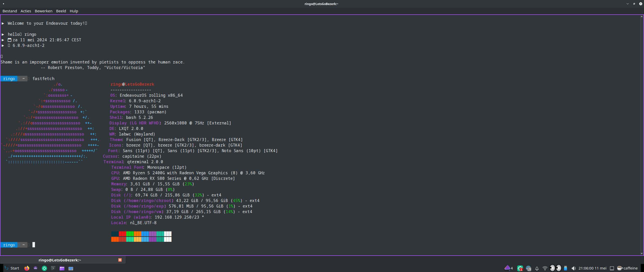Open the USB removable media tray icon
Viewport: 644px width, 272px height.
(566, 268)
